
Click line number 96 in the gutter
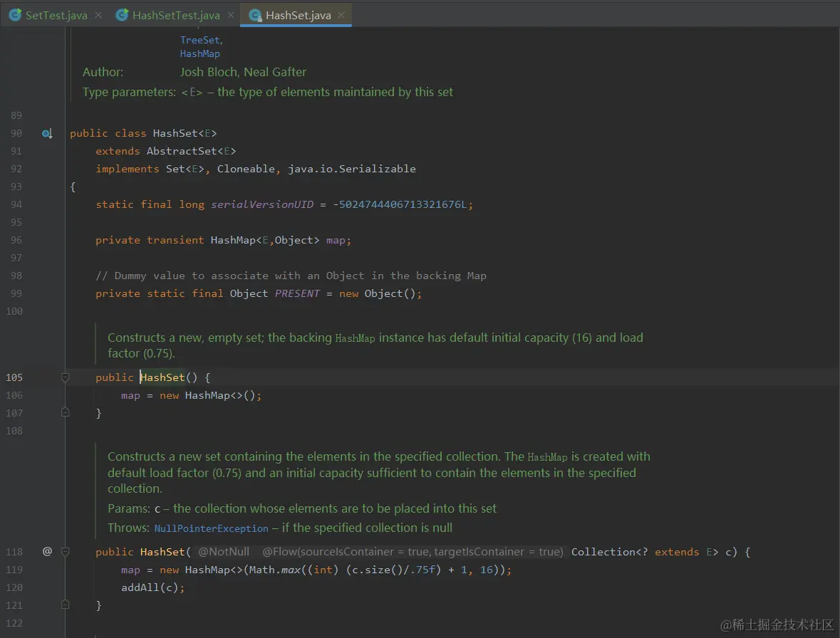pos(16,241)
